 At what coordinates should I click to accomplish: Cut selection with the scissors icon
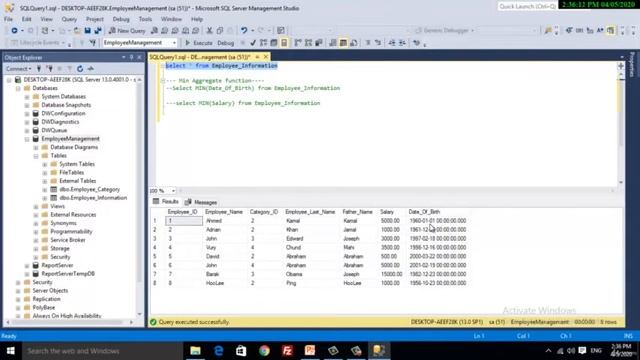click(209, 31)
